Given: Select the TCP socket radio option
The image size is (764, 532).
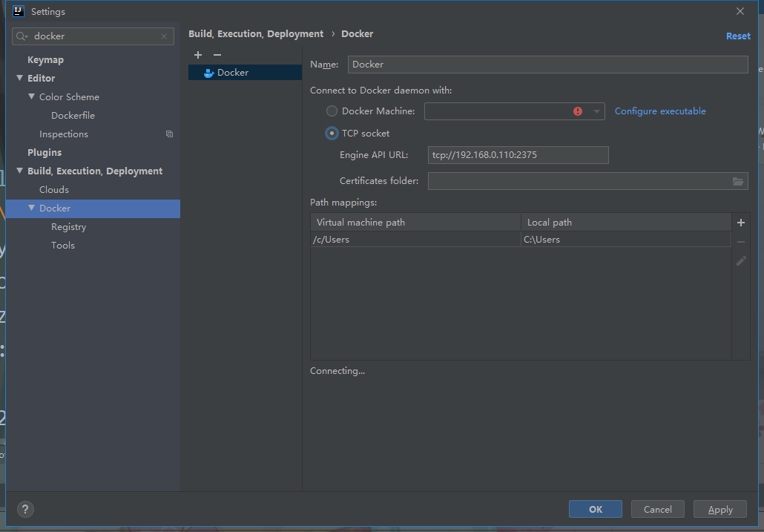Looking at the screenshot, I should pyautogui.click(x=332, y=133).
